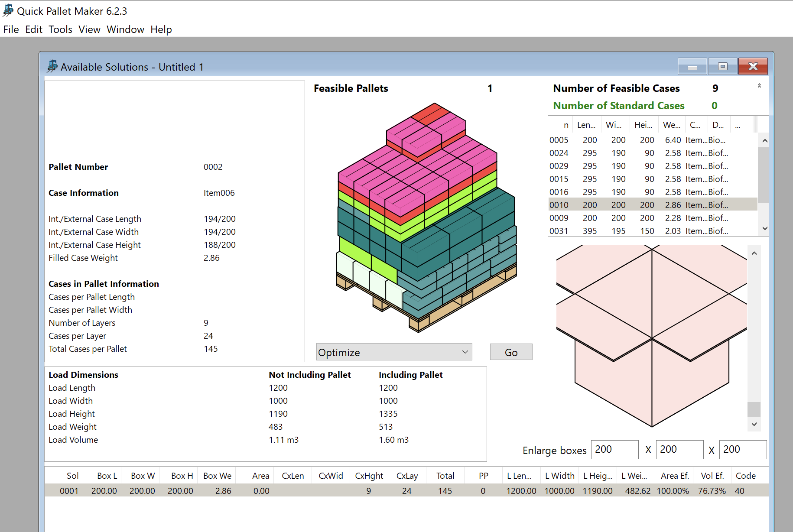Click the Quick Pallet Maker app icon
The width and height of the screenshot is (793, 532).
pos(8,10)
